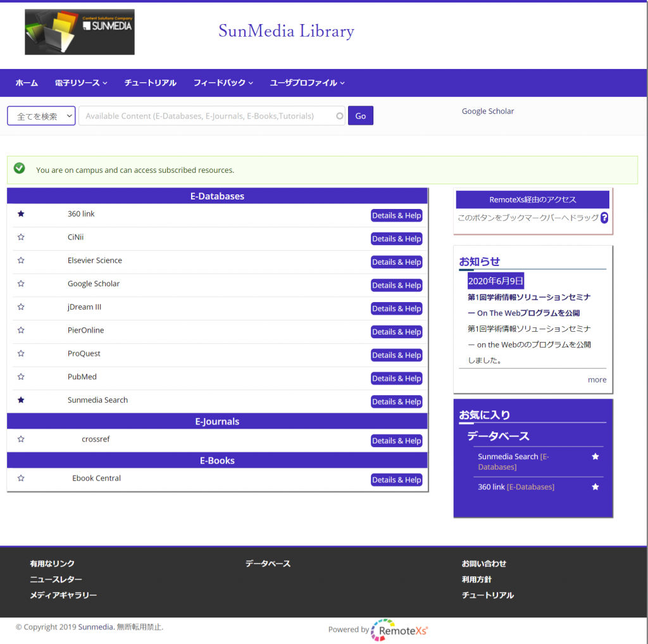This screenshot has height=644, width=648.
Task: Click star beside Sunmedia Search in お気に入り panel
Action: [x=595, y=457]
